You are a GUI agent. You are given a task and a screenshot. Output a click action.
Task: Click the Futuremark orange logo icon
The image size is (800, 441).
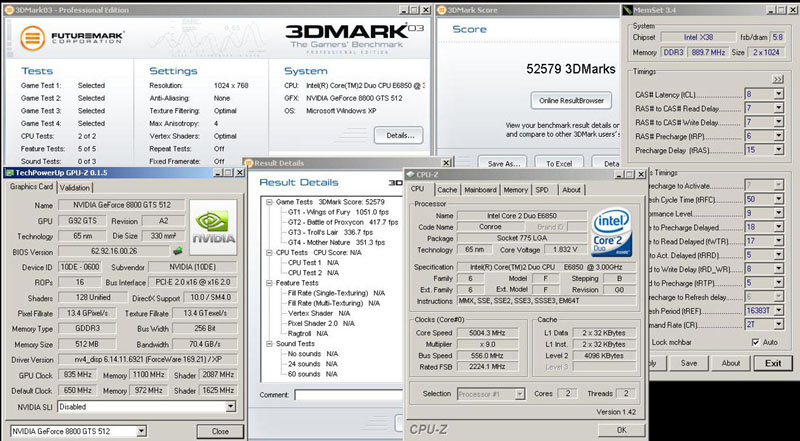click(32, 38)
